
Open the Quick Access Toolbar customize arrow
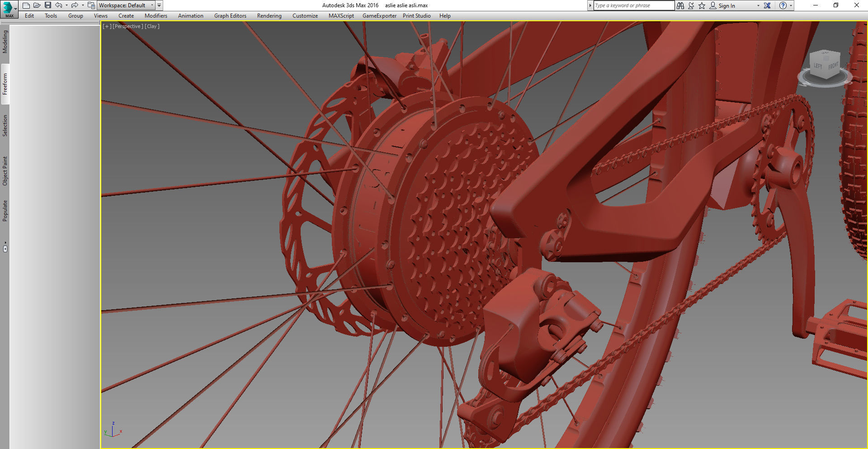coord(159,5)
